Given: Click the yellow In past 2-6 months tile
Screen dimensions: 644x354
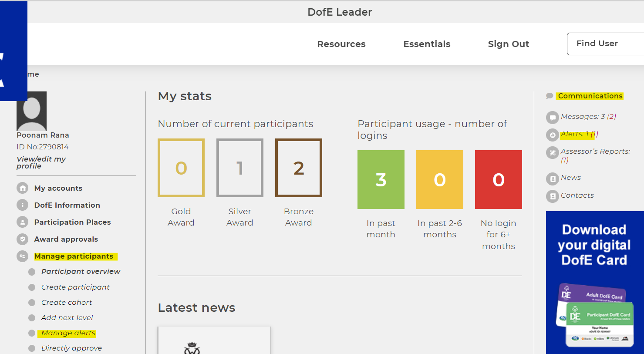Looking at the screenshot, I should 440,179.
